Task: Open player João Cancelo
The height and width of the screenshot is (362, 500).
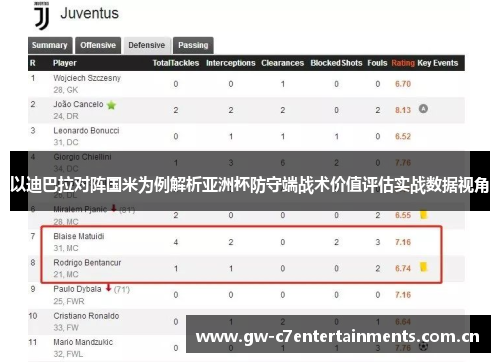Action: click(78, 104)
